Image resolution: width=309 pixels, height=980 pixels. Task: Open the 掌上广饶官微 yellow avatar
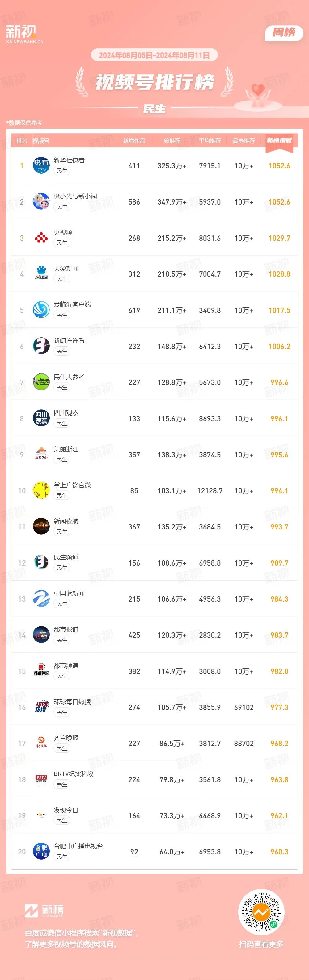click(41, 490)
